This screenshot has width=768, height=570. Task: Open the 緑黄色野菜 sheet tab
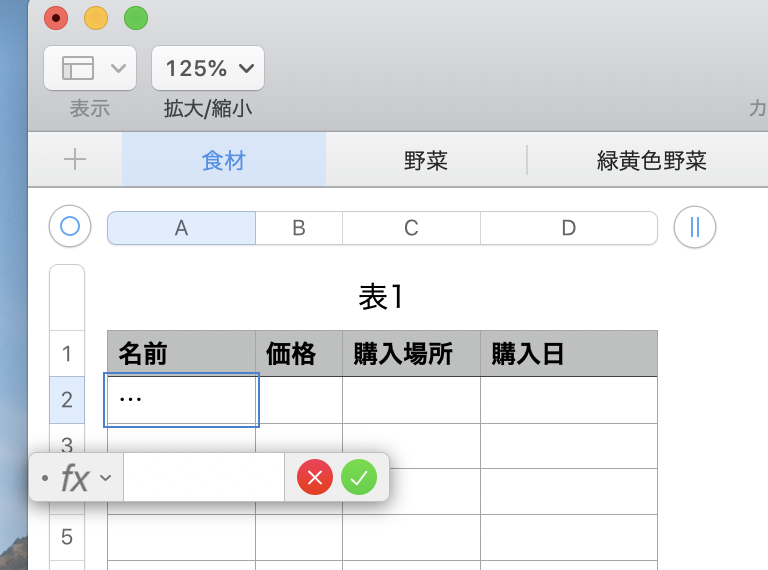click(651, 160)
